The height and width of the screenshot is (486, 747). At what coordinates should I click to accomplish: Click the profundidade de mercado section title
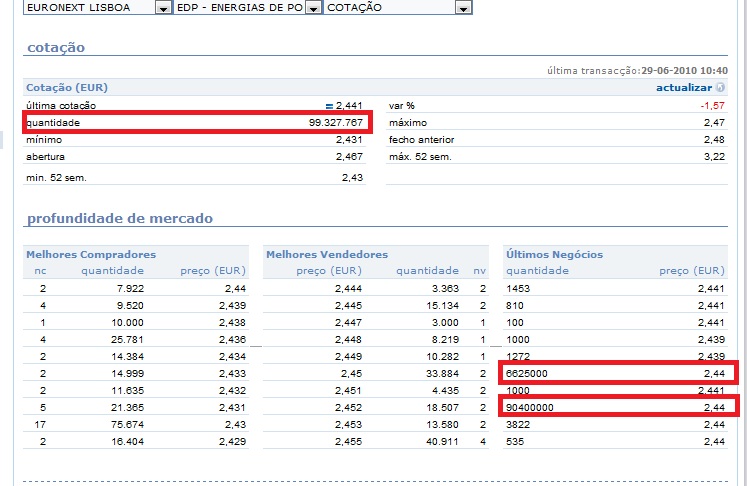[119, 218]
